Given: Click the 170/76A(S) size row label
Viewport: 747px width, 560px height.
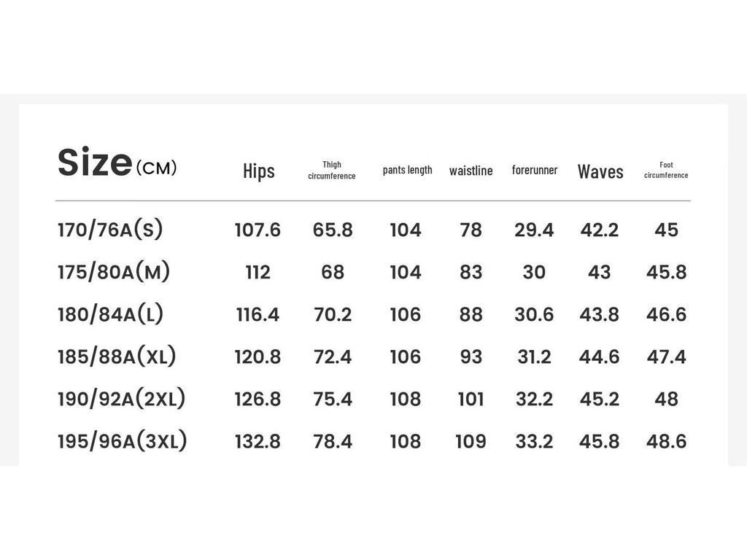Looking at the screenshot, I should click(x=110, y=230).
